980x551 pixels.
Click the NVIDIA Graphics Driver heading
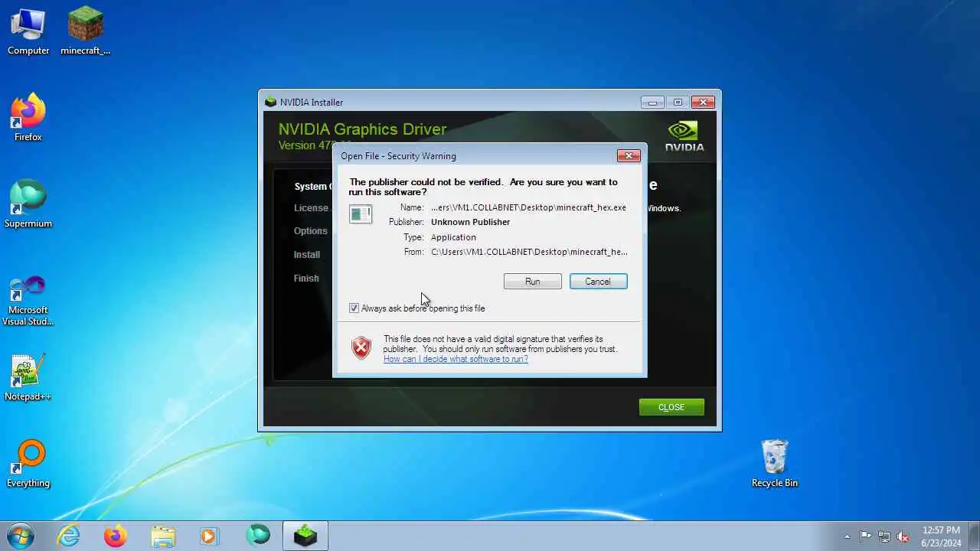(362, 129)
